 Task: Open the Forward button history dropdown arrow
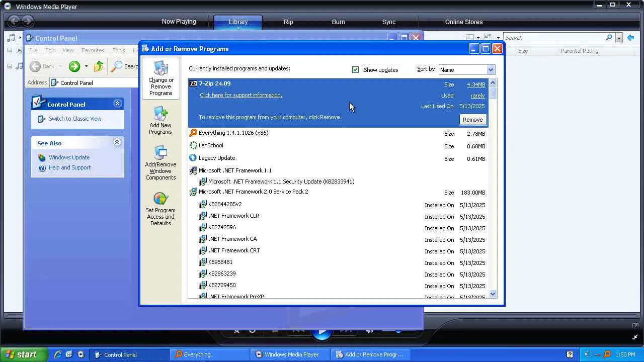[x=86, y=66]
